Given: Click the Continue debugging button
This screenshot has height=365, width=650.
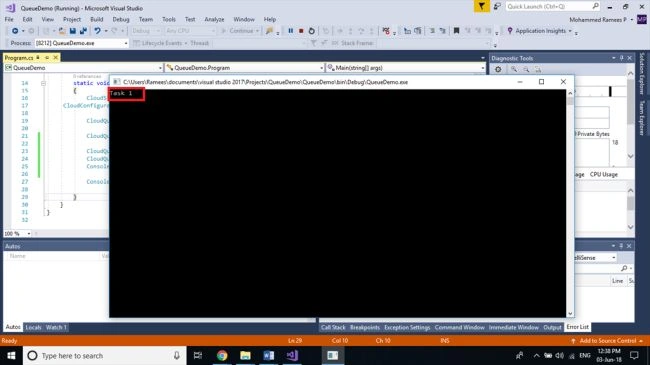Looking at the screenshot, I should click(240, 31).
